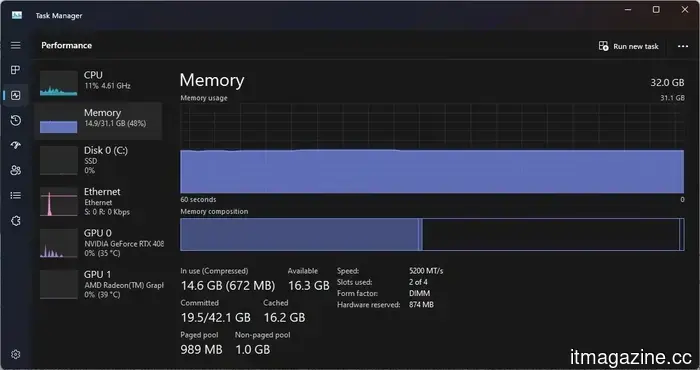Open the Startup apps page icon
The width and height of the screenshot is (700, 370).
pos(16,145)
